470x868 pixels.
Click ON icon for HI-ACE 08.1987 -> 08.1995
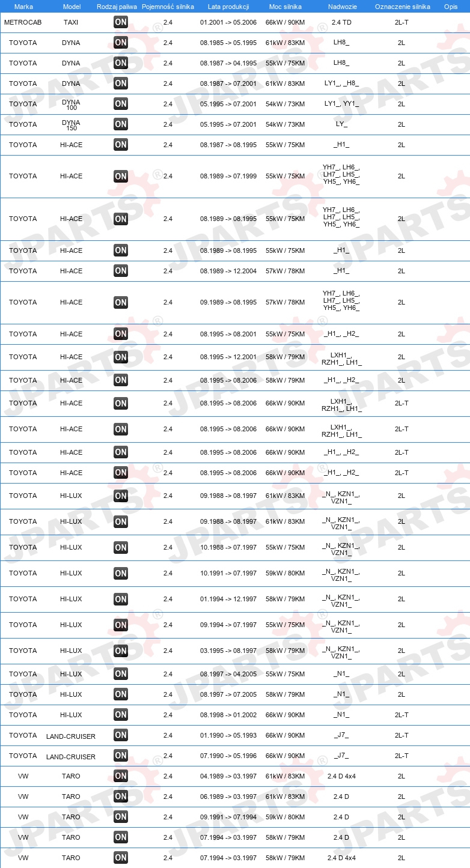pyautogui.click(x=121, y=145)
